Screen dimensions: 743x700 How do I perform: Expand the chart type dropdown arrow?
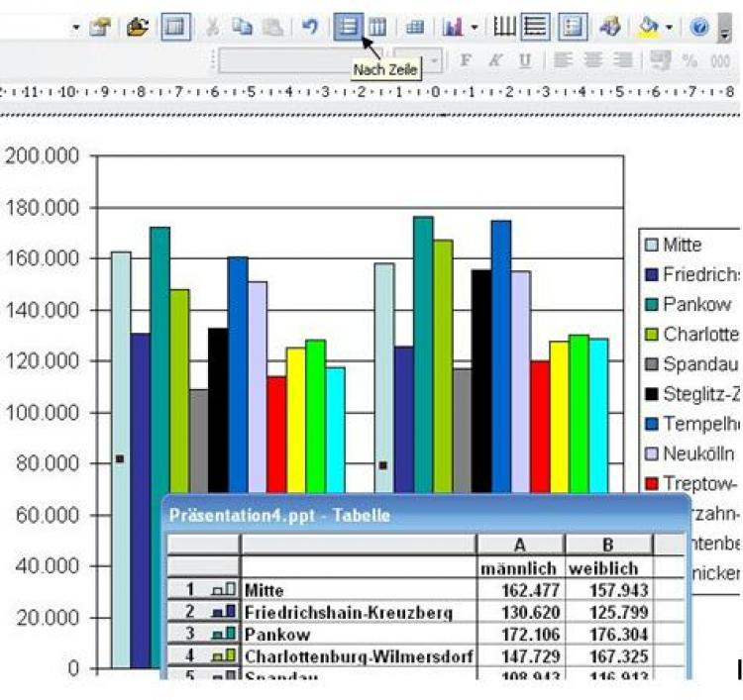click(x=474, y=27)
